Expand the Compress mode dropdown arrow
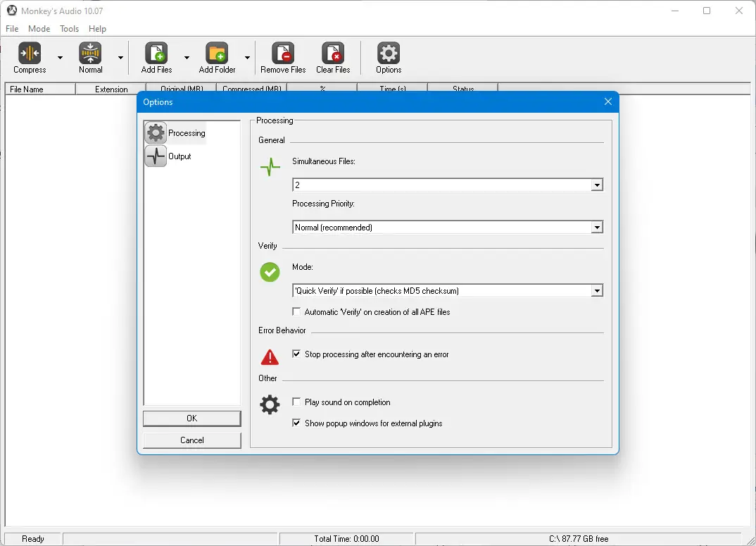Image resolution: width=756 pixels, height=546 pixels. pos(61,58)
